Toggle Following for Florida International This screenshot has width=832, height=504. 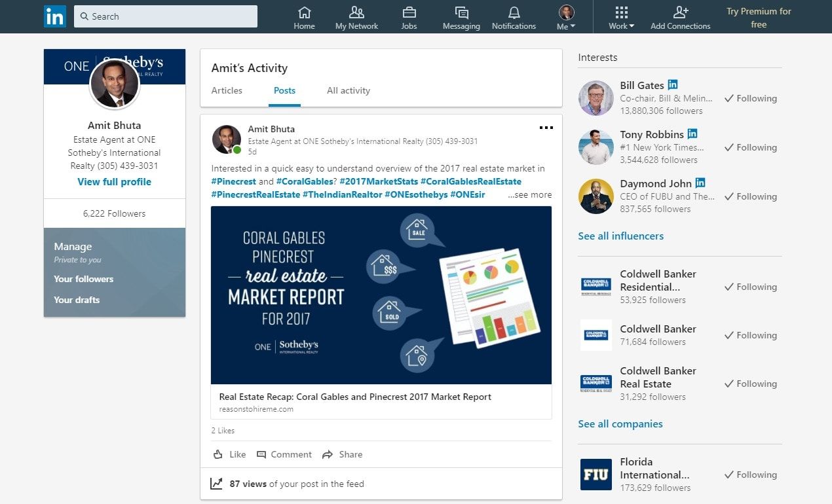click(x=751, y=475)
